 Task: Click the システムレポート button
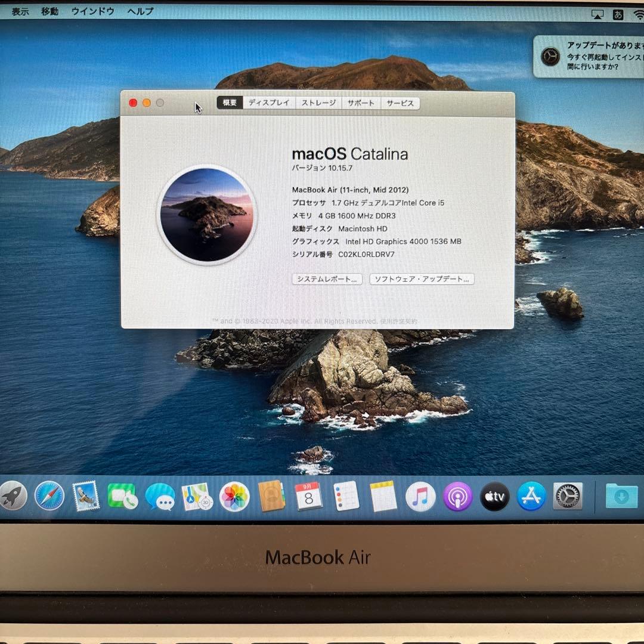click(326, 279)
